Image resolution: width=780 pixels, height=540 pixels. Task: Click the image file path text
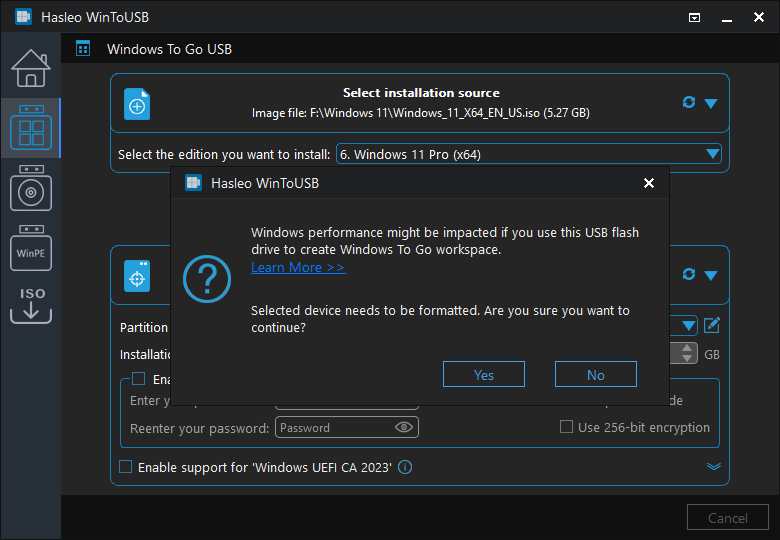420,113
